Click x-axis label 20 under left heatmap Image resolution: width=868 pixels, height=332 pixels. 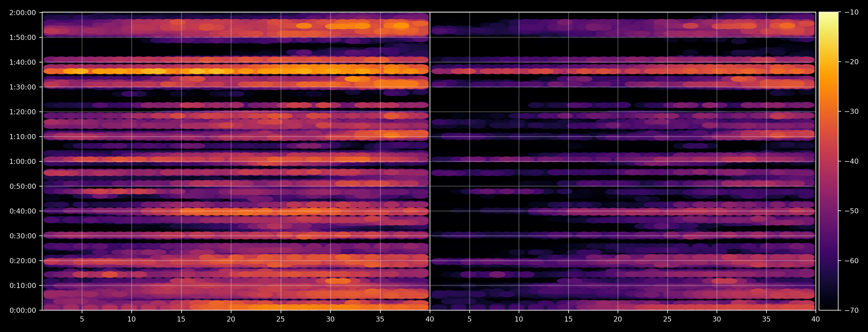click(231, 319)
